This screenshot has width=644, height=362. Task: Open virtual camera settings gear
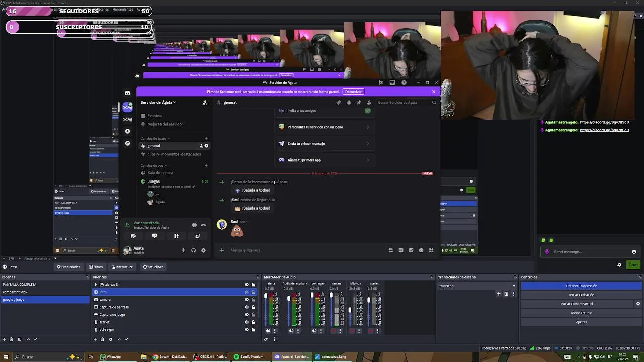(638, 304)
